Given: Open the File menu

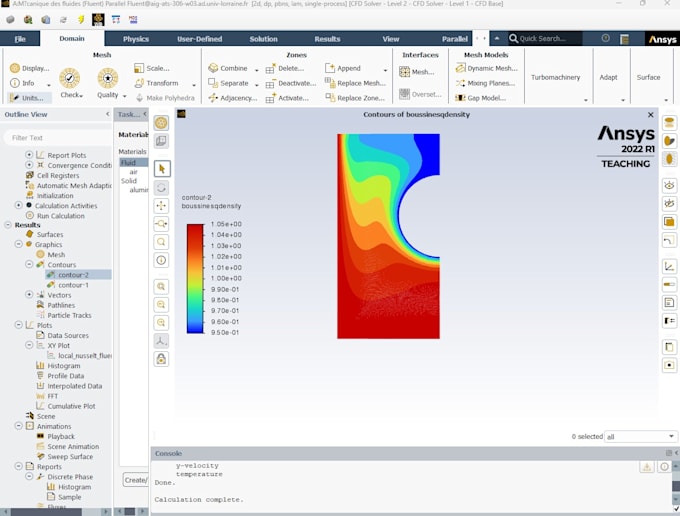Looking at the screenshot, I should 20,39.
